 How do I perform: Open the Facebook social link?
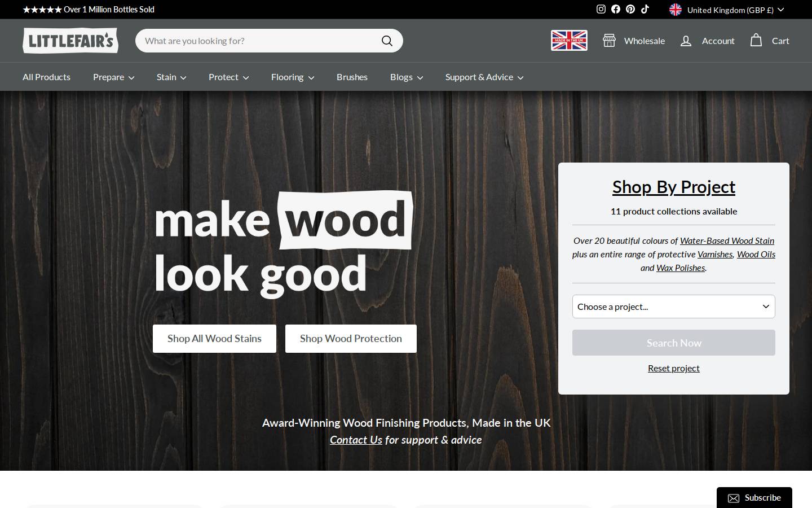[x=616, y=9]
